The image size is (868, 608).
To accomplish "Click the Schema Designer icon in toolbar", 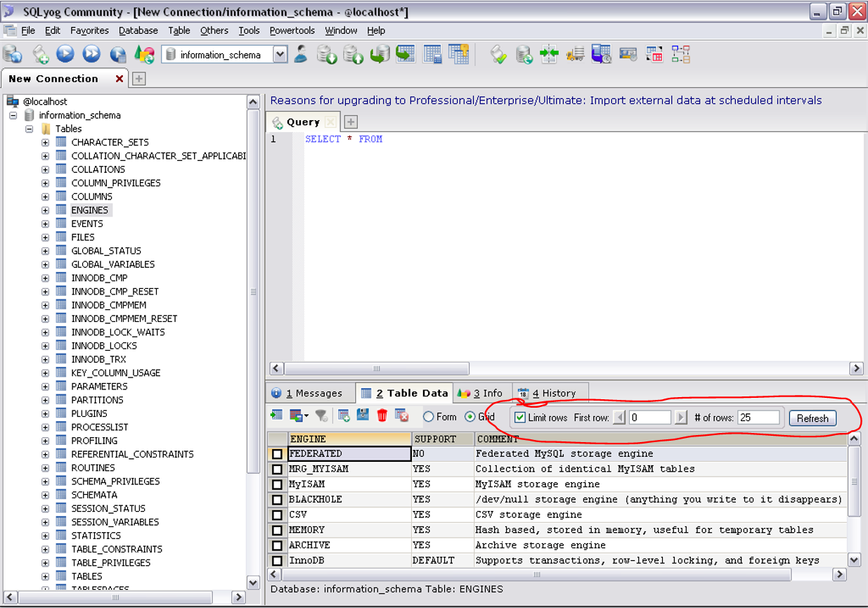I will click(680, 54).
